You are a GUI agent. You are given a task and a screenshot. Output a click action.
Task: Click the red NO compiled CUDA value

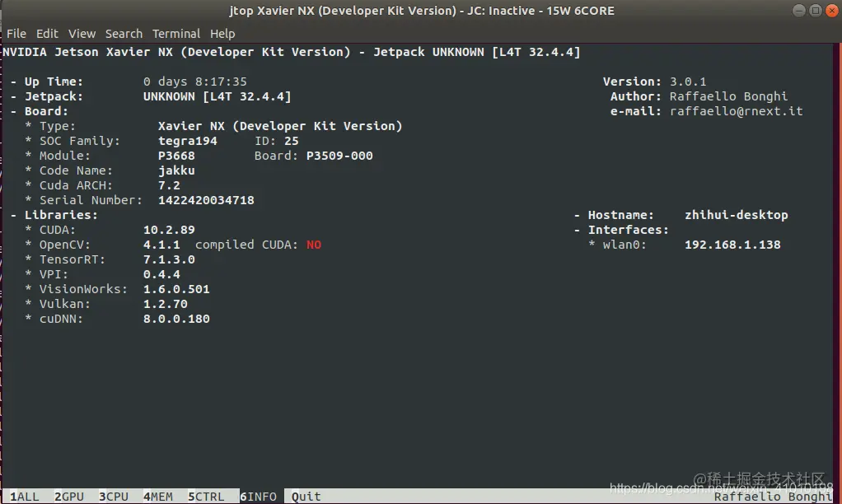click(314, 245)
